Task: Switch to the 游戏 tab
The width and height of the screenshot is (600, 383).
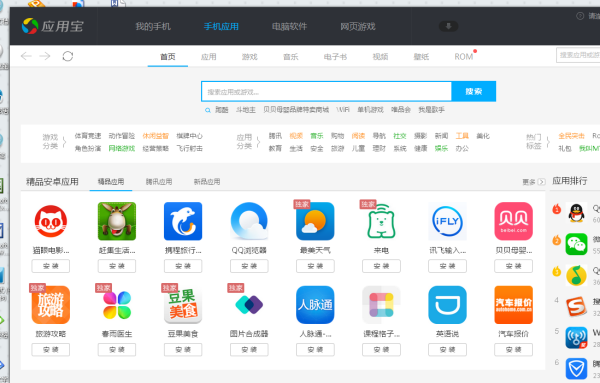Action: pyautogui.click(x=249, y=57)
